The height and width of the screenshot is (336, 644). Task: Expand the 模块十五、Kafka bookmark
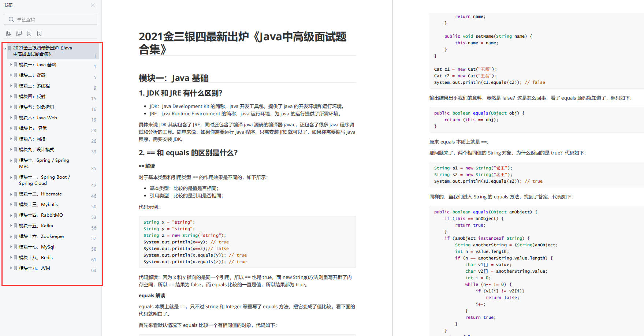click(x=11, y=226)
